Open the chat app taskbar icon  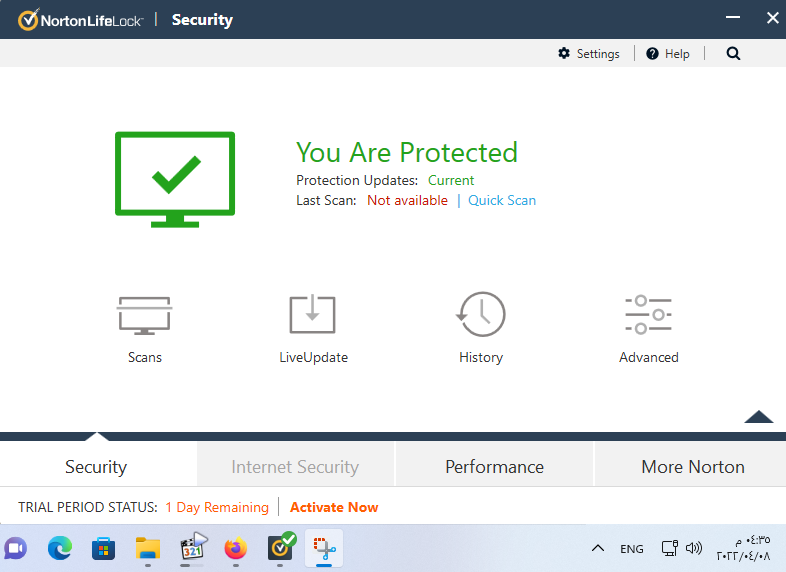point(16,549)
